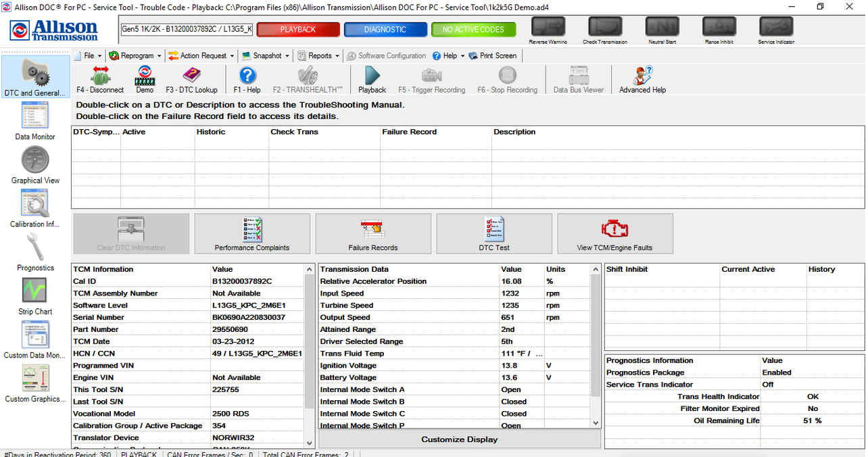Open Advanced Help from the toolbar

pyautogui.click(x=642, y=77)
